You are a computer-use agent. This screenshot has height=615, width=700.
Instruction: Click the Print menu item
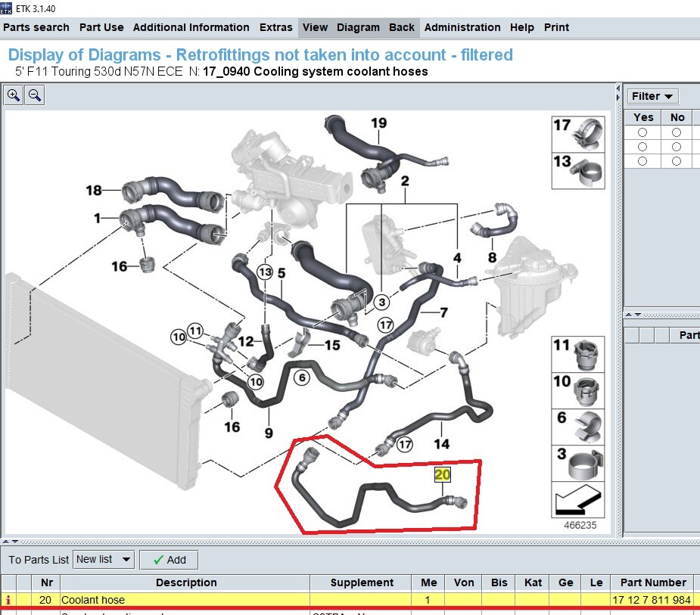556,27
